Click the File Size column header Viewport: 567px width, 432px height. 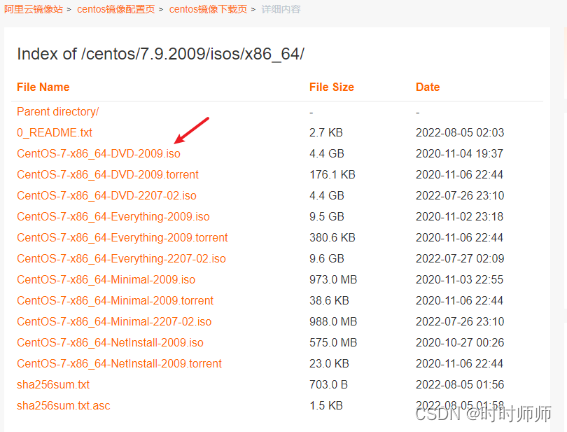point(332,87)
